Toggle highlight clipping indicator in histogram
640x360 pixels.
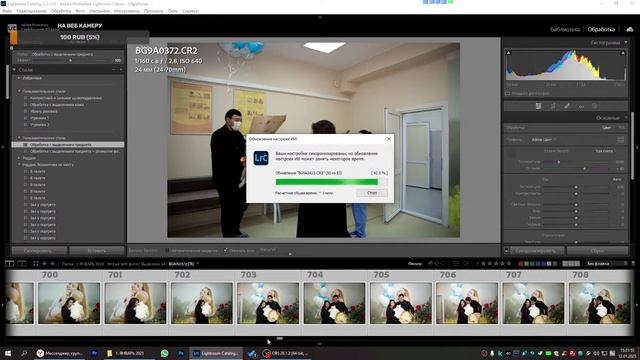(623, 53)
